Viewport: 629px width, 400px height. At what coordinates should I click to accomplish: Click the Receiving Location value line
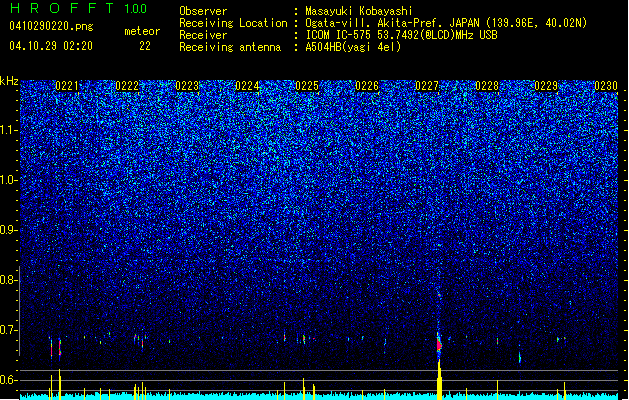pos(446,23)
